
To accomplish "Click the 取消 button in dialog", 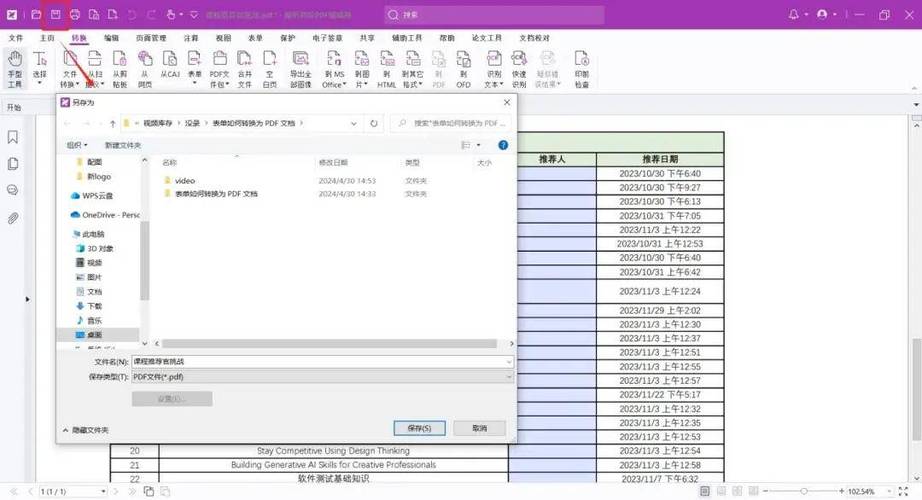I will [x=479, y=428].
